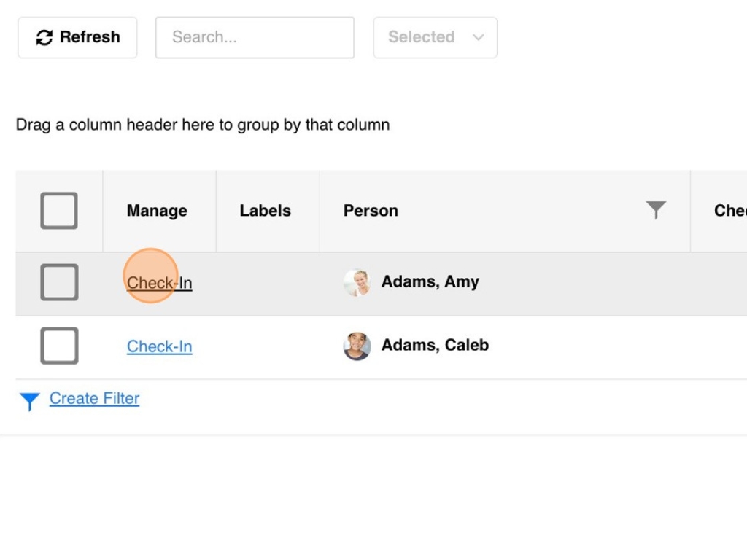Click the partially visible Check column header
The height and width of the screenshot is (560, 747).
pos(729,211)
